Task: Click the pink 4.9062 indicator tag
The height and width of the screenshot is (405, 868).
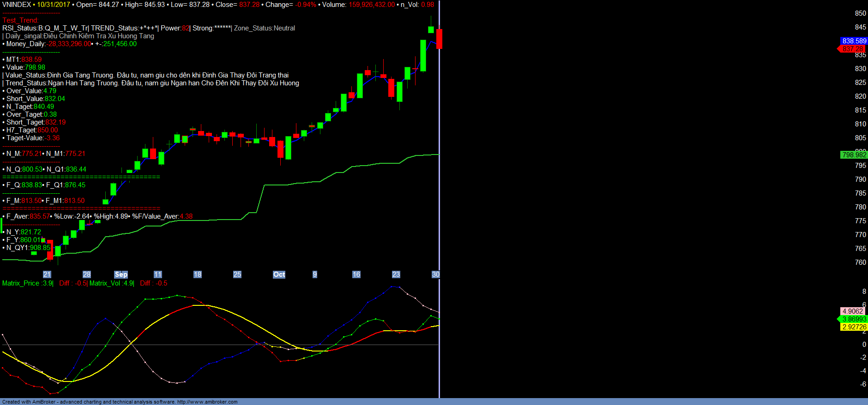Action: [x=852, y=311]
